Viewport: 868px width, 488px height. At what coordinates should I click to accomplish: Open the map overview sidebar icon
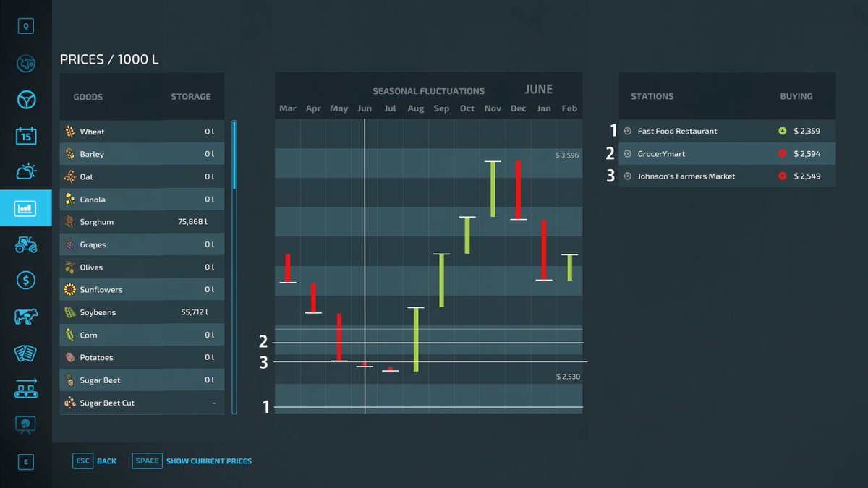tap(26, 63)
